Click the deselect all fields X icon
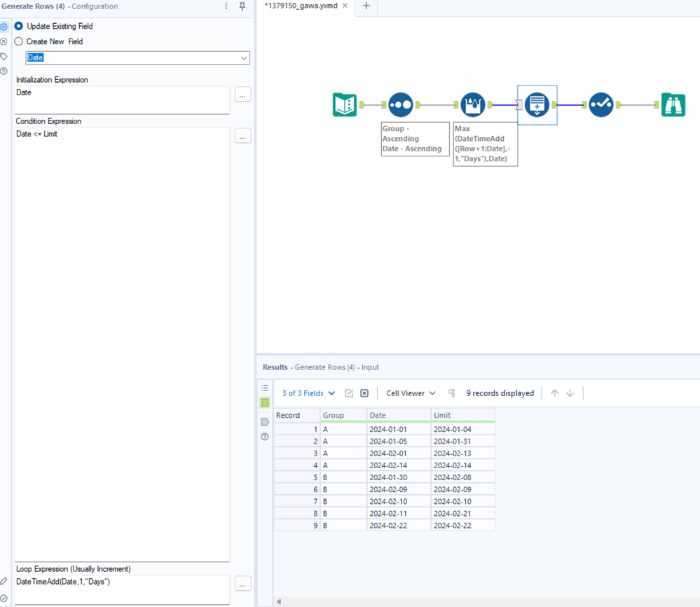Image resolution: width=700 pixels, height=607 pixels. pos(364,393)
